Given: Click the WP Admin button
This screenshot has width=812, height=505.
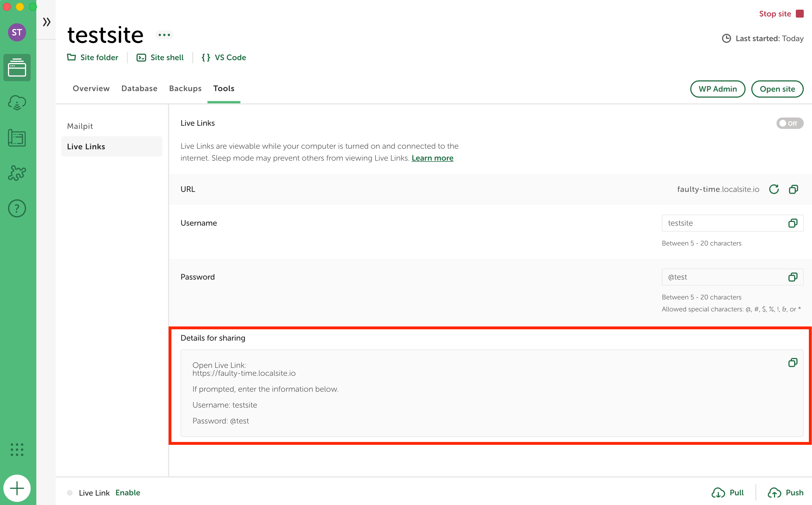Looking at the screenshot, I should click(x=717, y=89).
